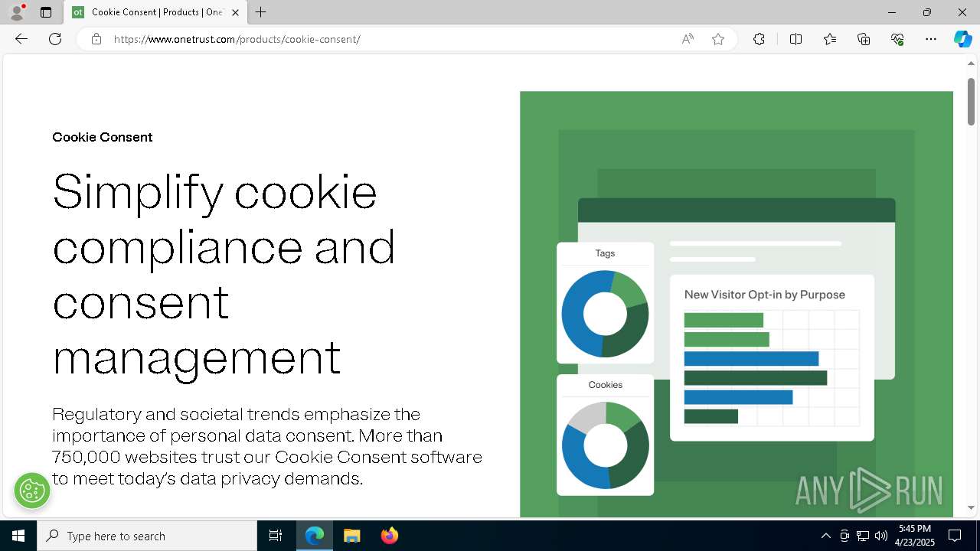Open the cookie preferences floating button
Screen dimensions: 980x551
(32, 491)
